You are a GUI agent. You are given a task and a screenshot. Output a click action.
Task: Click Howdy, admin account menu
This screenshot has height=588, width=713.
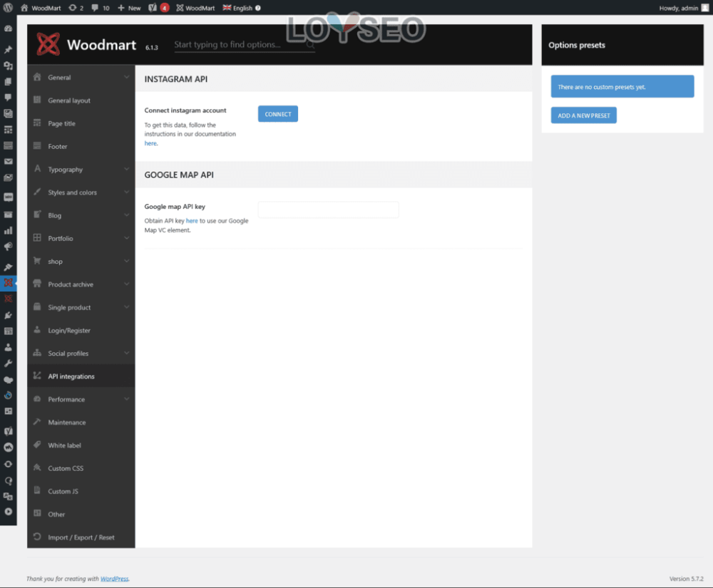click(684, 8)
